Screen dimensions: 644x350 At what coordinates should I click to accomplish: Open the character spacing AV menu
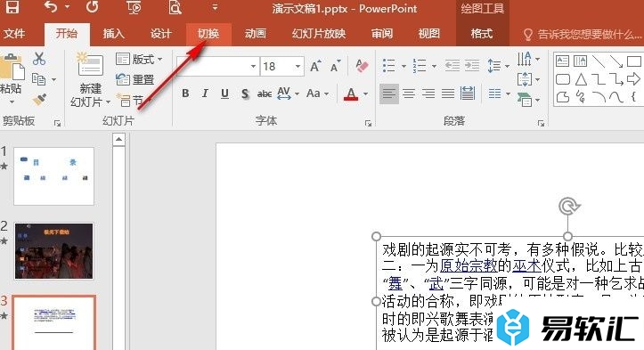288,94
